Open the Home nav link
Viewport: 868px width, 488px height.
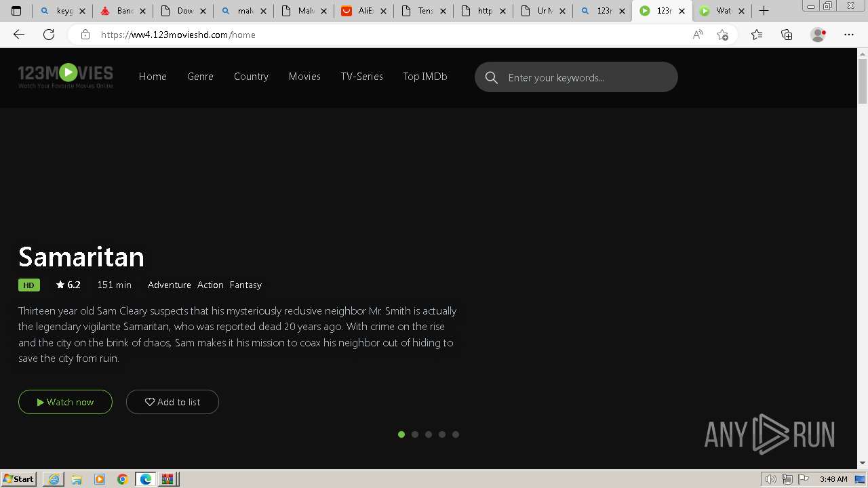(153, 77)
